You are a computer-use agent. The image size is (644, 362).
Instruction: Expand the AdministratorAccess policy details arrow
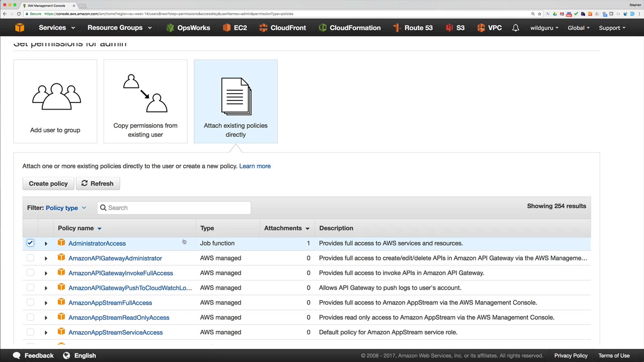pyautogui.click(x=46, y=243)
